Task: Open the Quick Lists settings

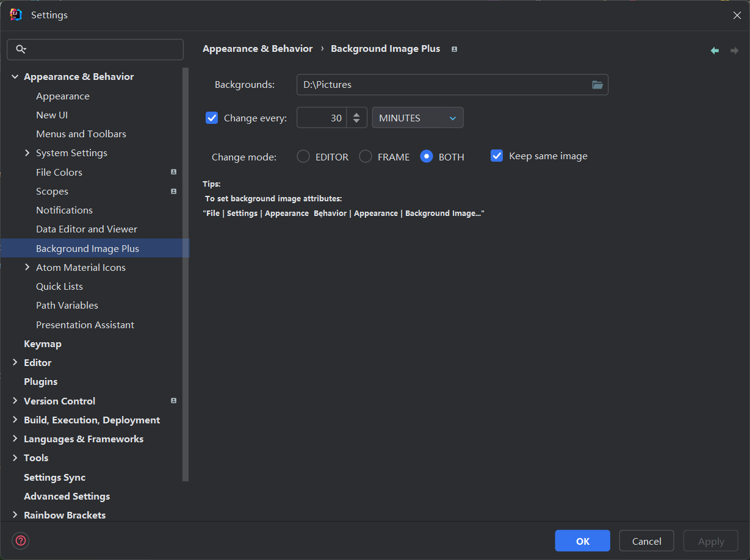Action: pyautogui.click(x=59, y=287)
